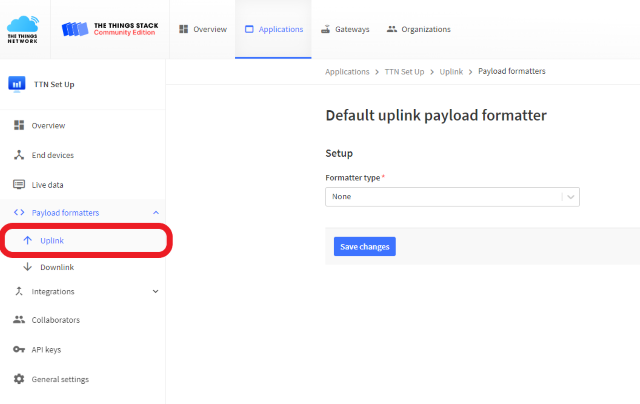Click the Uplink up-arrow icon
The image size is (640, 404).
(27, 240)
